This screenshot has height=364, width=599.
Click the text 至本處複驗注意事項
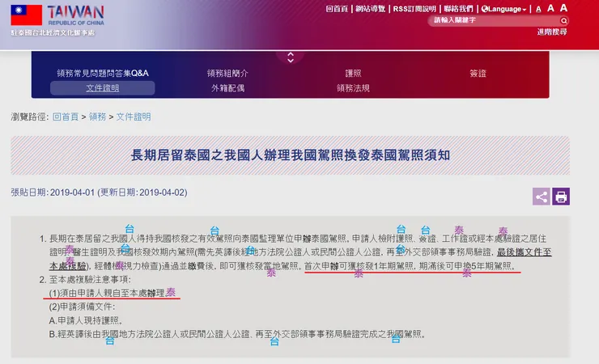tap(90, 280)
